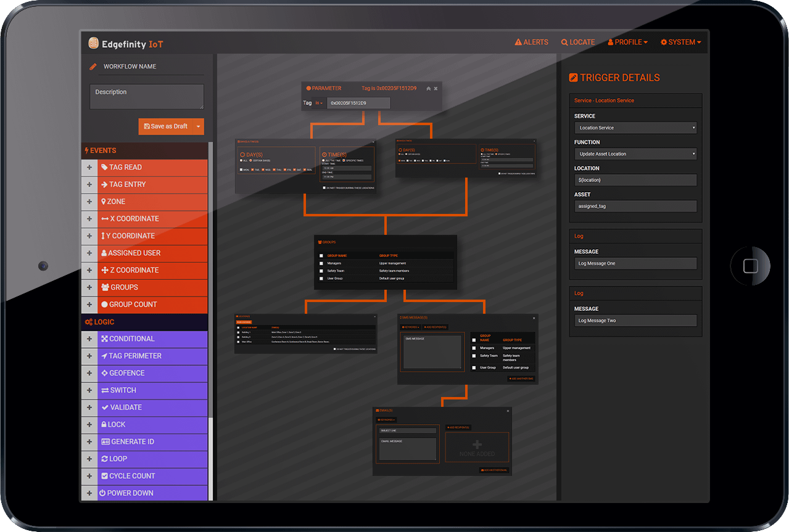This screenshot has width=789, height=532.
Task: Click the Edgefinity IoT logo
Action: 126,44
